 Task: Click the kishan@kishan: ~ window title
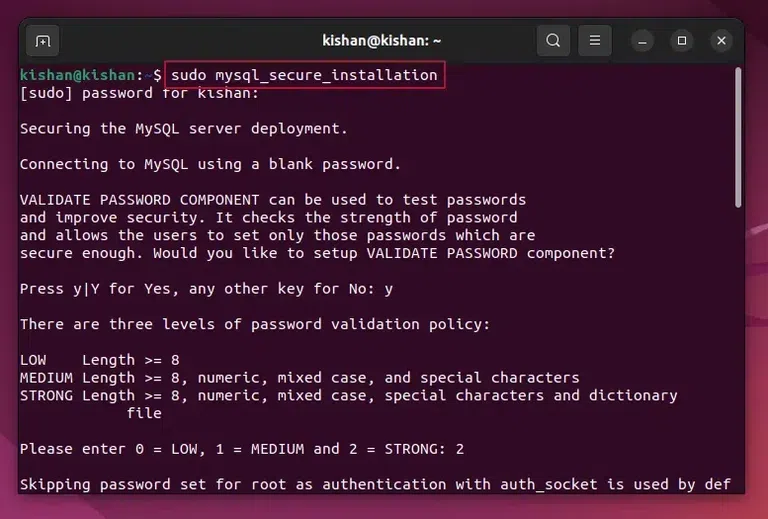(x=382, y=41)
